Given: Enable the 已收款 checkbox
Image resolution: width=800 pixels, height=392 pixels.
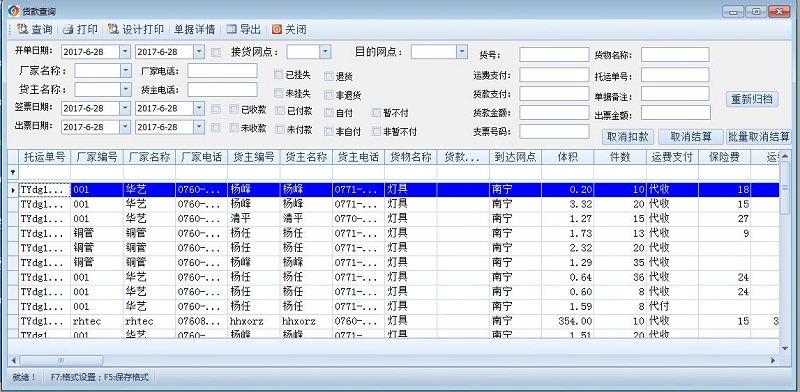Looking at the screenshot, I should (x=234, y=109).
